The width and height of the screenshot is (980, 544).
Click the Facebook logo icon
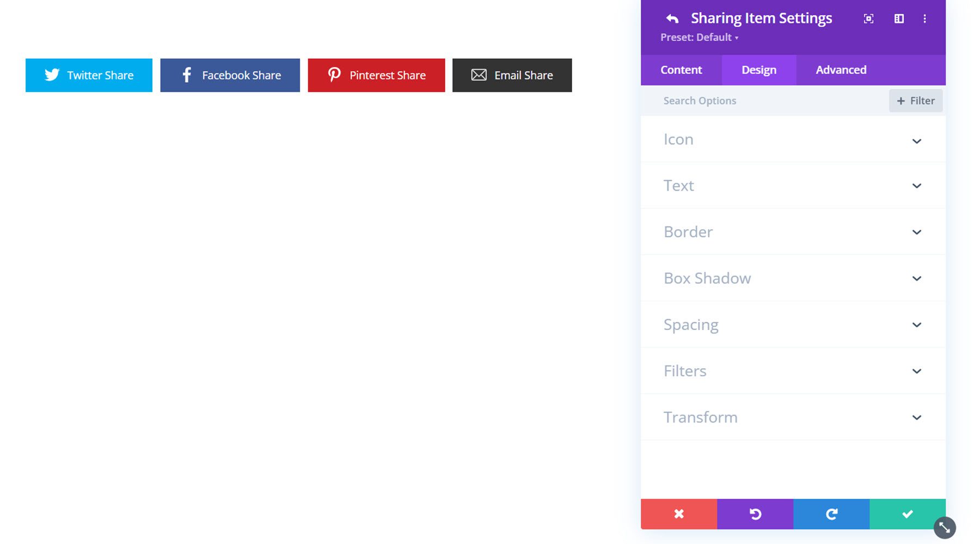pos(186,75)
